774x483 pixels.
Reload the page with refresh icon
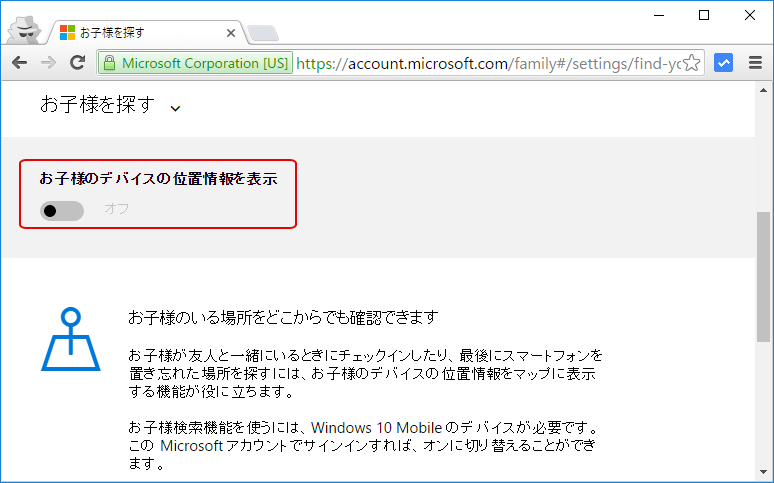[x=77, y=63]
